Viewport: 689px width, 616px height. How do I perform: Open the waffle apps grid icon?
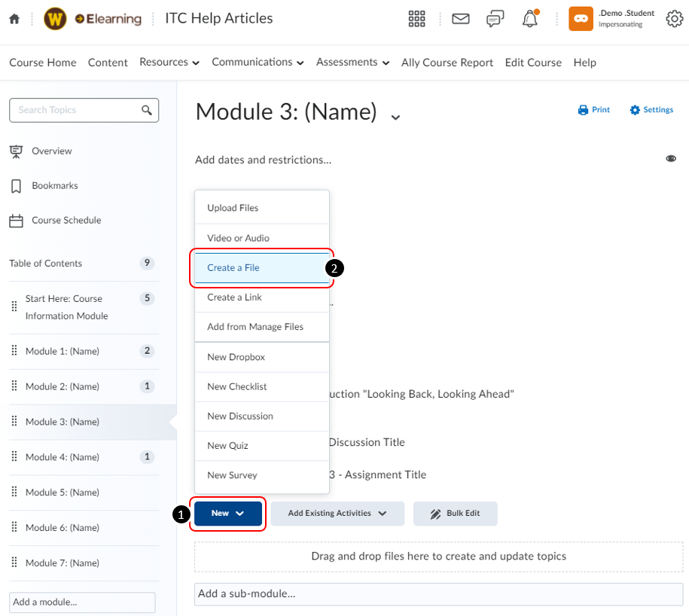pos(416,19)
